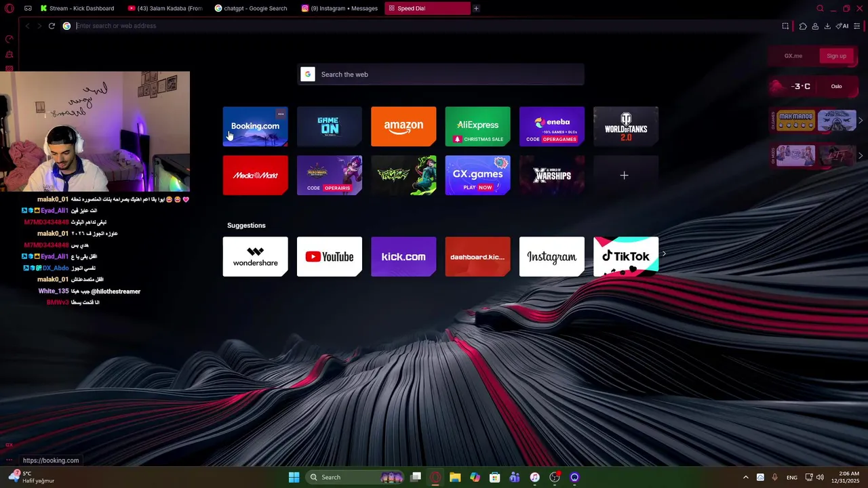The width and height of the screenshot is (868, 488).
Task: Open Microsoft Teams on taskbar
Action: coord(515,477)
